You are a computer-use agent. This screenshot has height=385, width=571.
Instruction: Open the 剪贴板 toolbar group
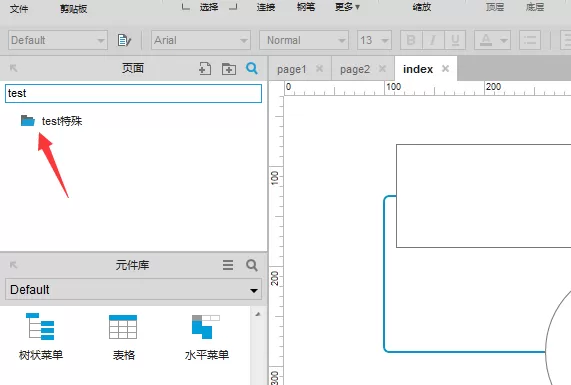pos(74,8)
